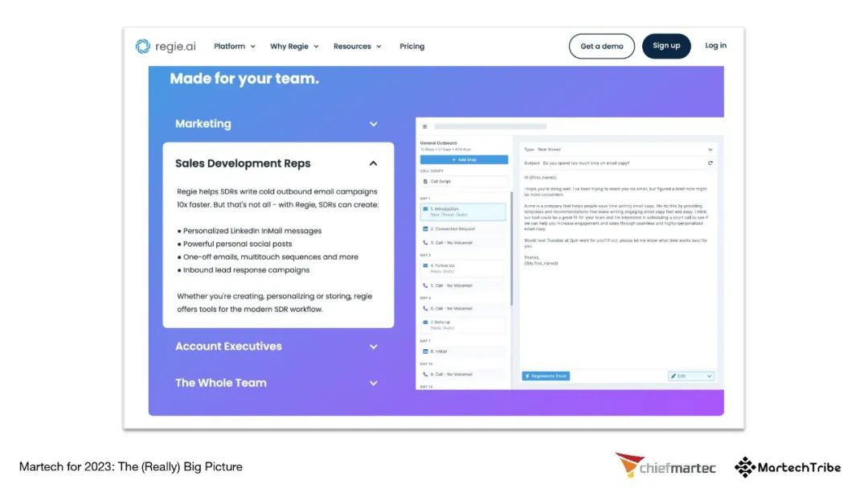Open the Resources menu
This screenshot has height=489, width=868.
(358, 47)
